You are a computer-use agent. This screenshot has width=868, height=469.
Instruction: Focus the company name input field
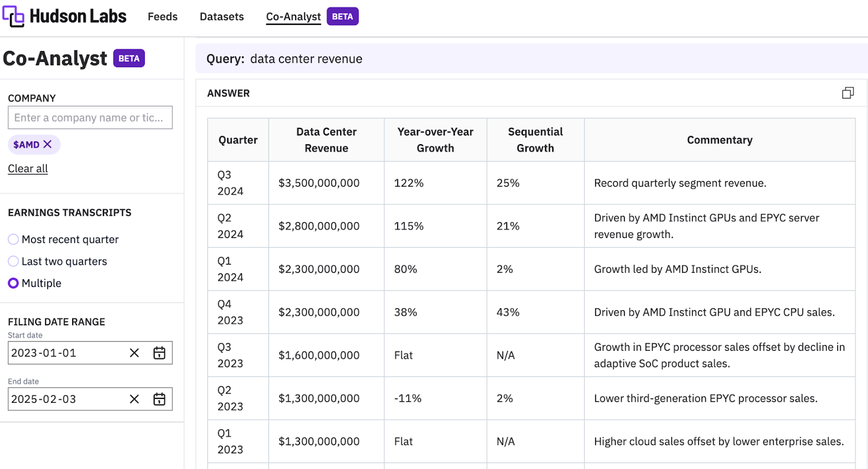click(x=90, y=118)
